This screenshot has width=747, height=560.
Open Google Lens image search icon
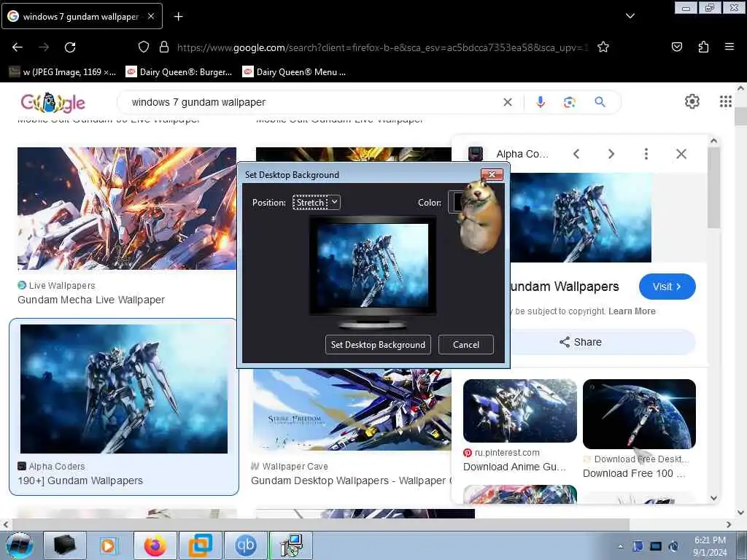pyautogui.click(x=569, y=102)
